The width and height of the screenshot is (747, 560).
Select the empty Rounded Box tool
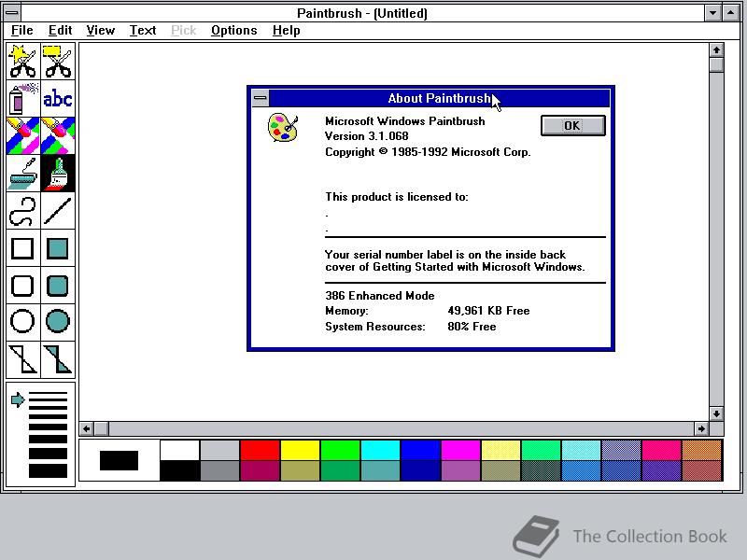tap(22, 286)
